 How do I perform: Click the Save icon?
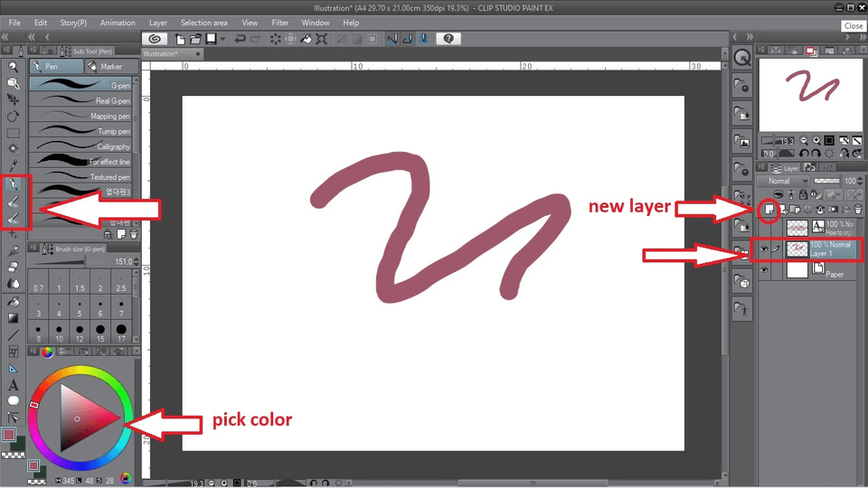coord(211,39)
